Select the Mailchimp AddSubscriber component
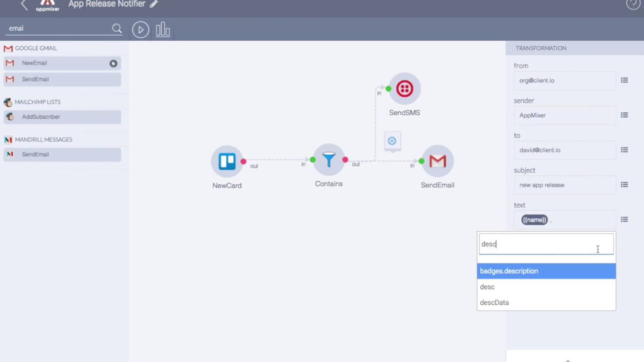This screenshot has width=644, height=362. pos(62,117)
